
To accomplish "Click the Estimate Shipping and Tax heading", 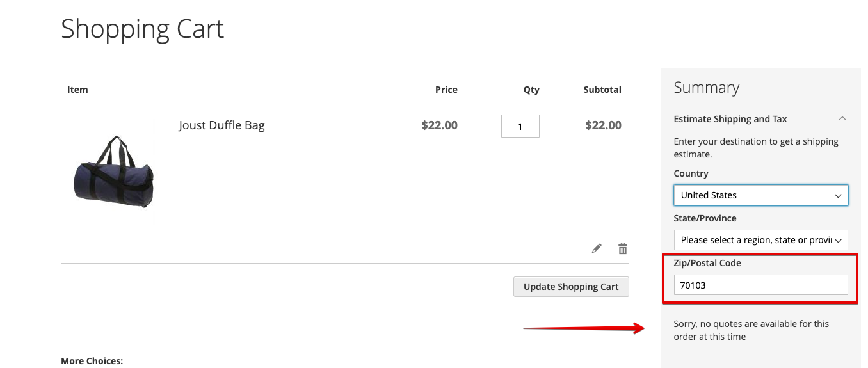I will click(730, 119).
